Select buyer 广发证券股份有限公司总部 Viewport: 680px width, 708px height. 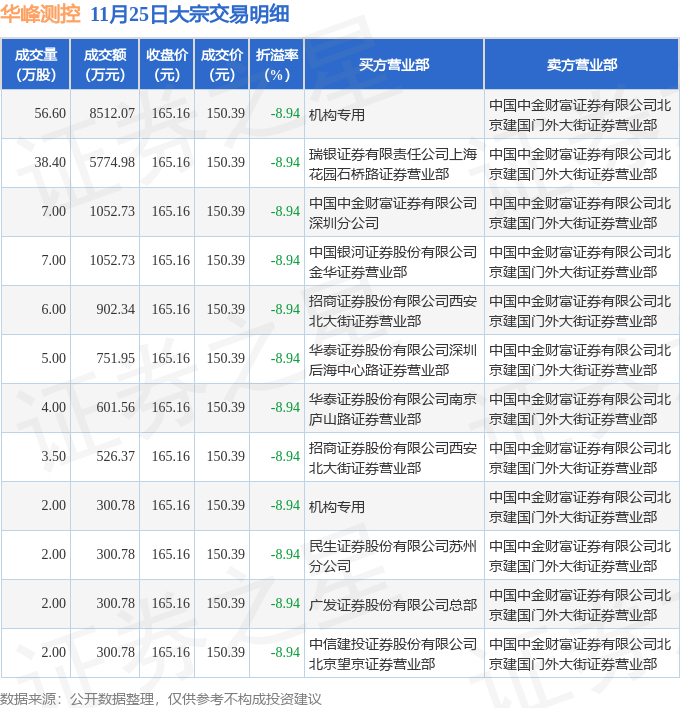(393, 605)
